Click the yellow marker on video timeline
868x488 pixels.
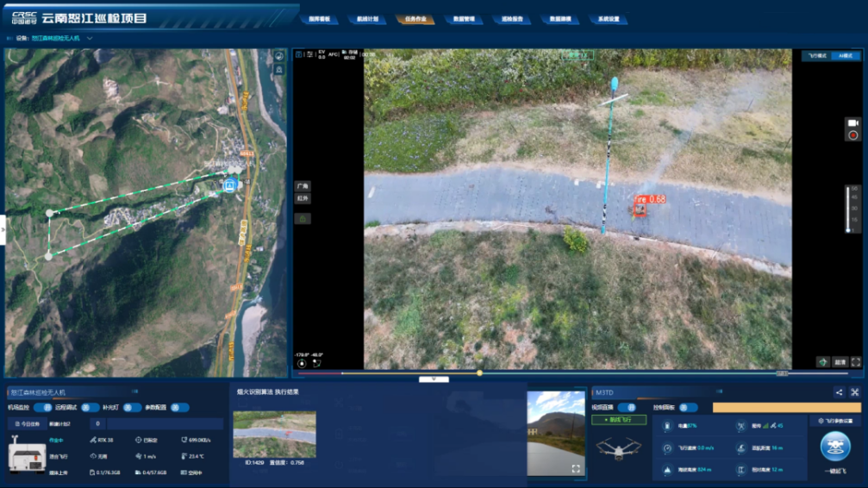[x=479, y=373]
